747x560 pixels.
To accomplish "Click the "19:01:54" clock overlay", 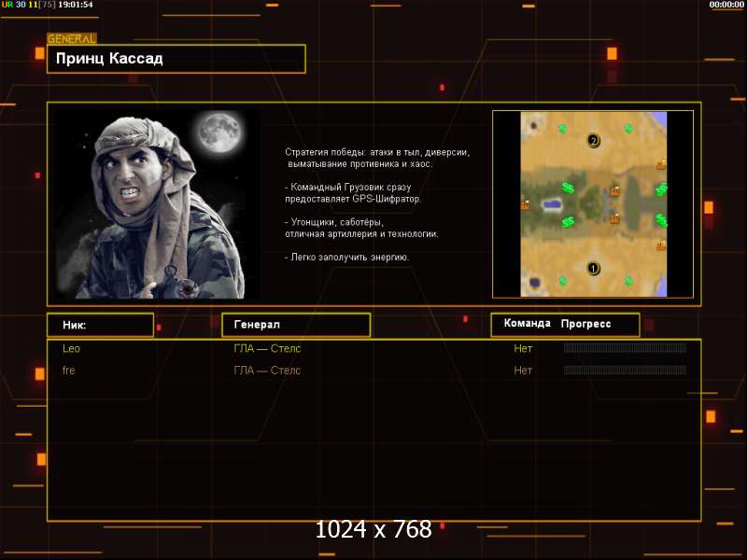I will 76,5.
